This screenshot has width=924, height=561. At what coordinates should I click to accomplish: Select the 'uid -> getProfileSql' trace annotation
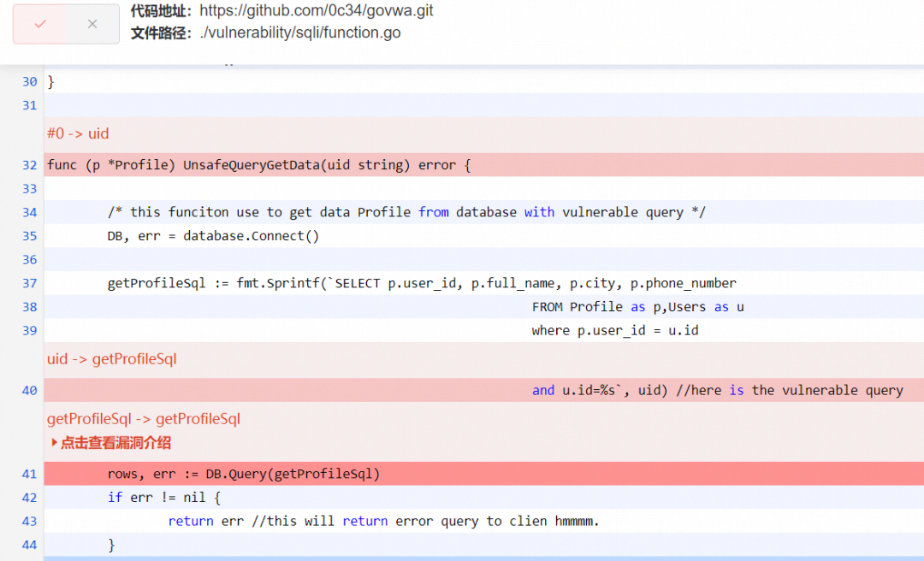[112, 359]
